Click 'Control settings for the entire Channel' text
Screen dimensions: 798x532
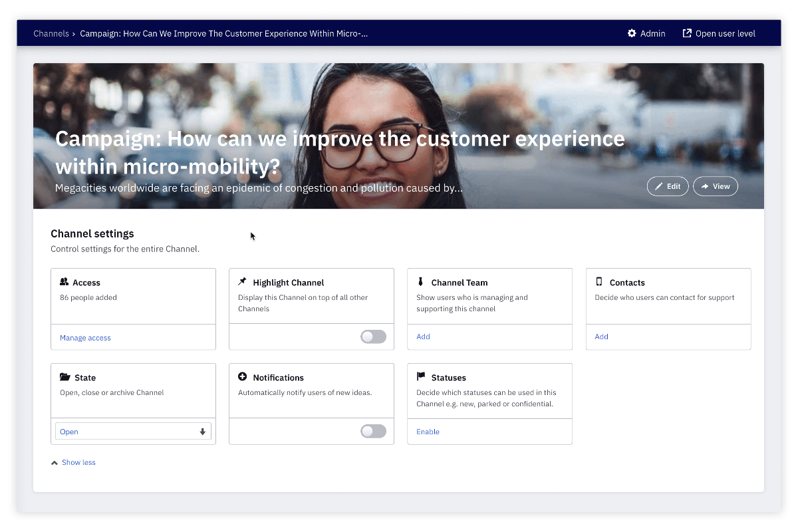[125, 249]
